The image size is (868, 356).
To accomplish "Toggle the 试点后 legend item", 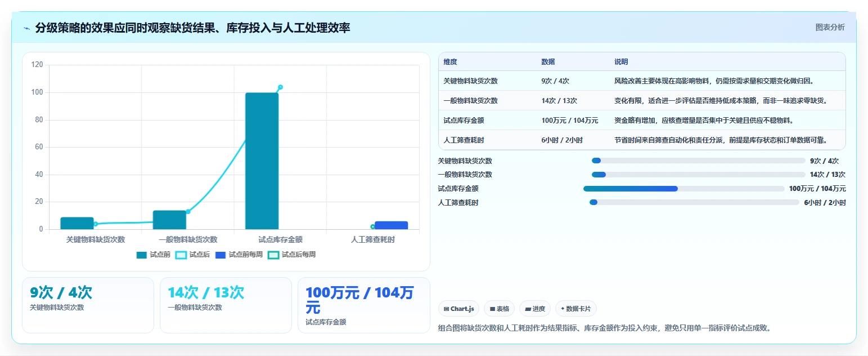I will pyautogui.click(x=192, y=255).
